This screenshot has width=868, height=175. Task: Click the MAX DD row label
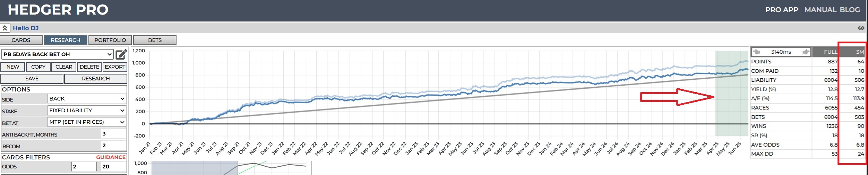coord(762,154)
